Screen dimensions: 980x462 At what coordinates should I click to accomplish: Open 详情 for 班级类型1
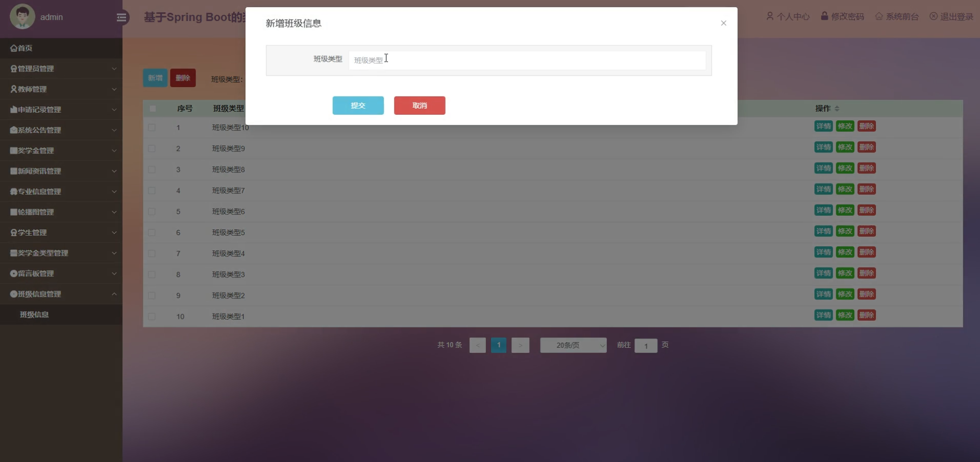point(823,315)
